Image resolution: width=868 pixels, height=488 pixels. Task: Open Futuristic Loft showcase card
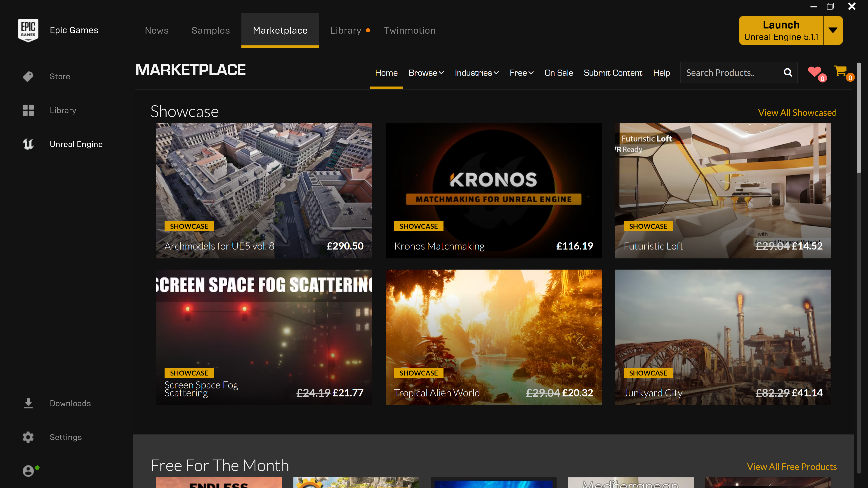point(723,190)
